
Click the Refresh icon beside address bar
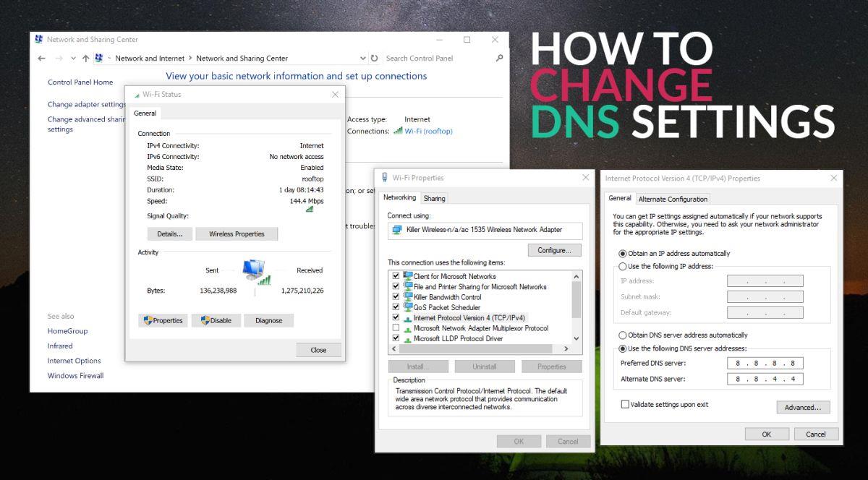pyautogui.click(x=374, y=59)
